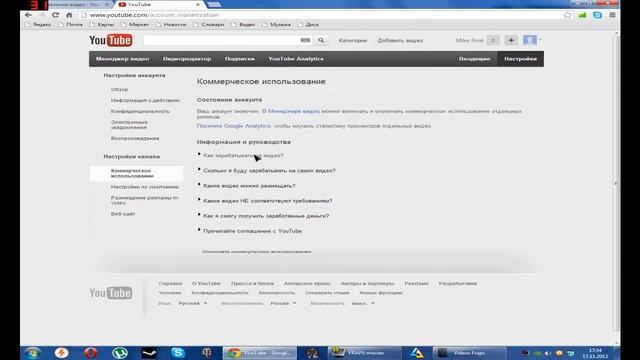This screenshot has width=640, height=360.
Task: Click the Skype extension icon in toolbar
Action: pos(597,15)
